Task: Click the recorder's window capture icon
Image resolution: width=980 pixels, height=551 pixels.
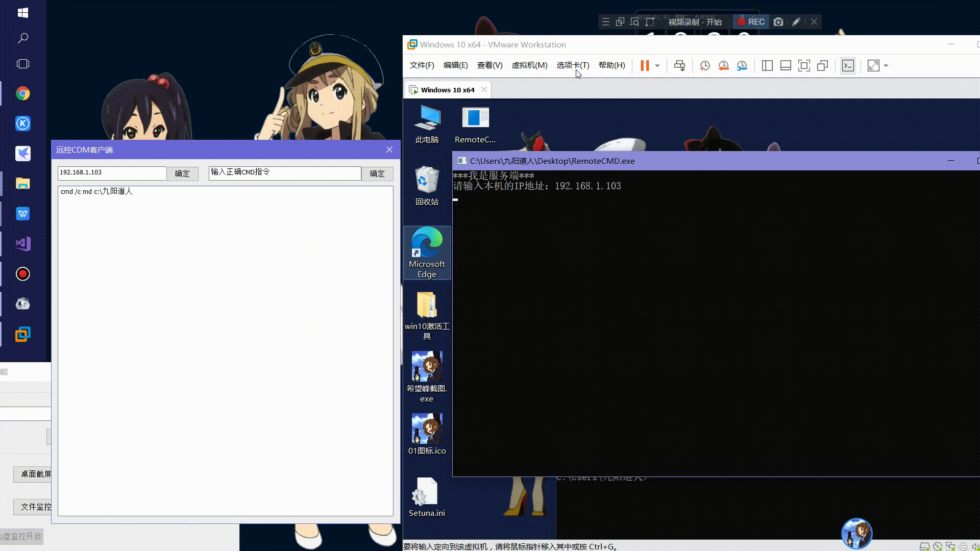Action: (x=620, y=22)
